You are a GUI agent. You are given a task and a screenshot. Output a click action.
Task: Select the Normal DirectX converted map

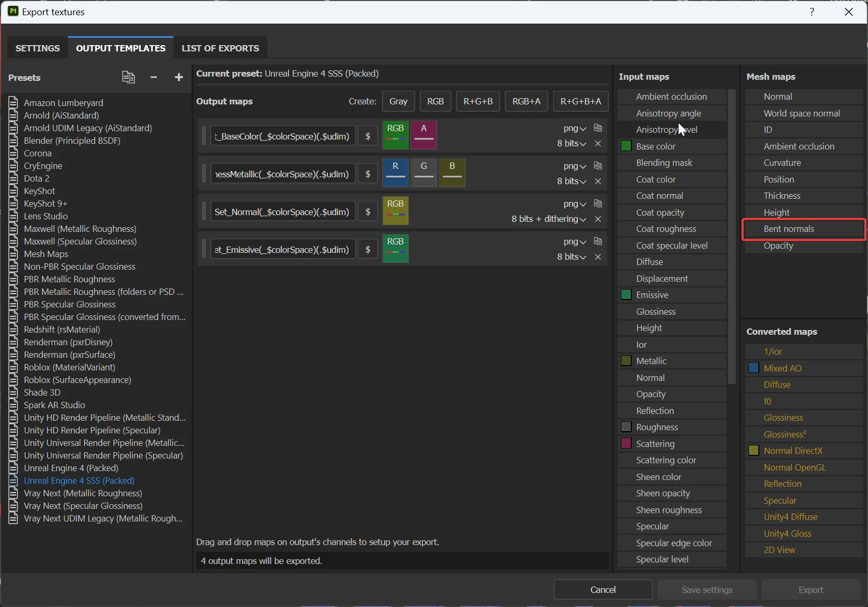(804, 451)
